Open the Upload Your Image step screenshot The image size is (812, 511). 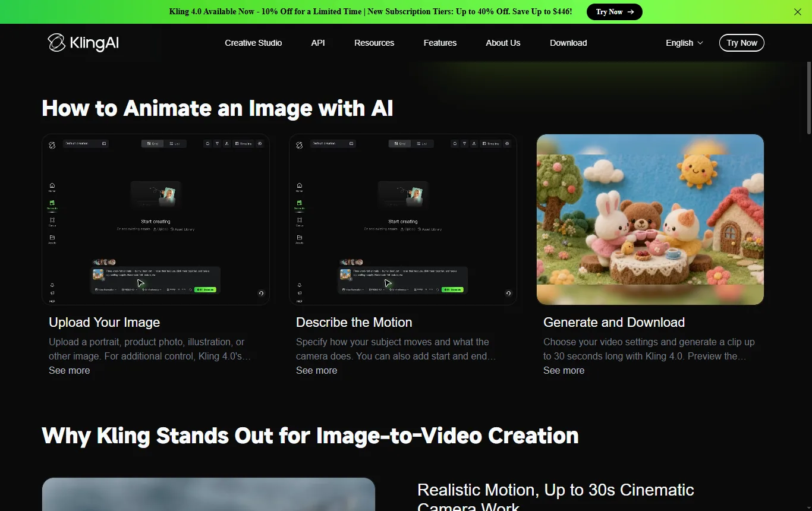click(156, 219)
